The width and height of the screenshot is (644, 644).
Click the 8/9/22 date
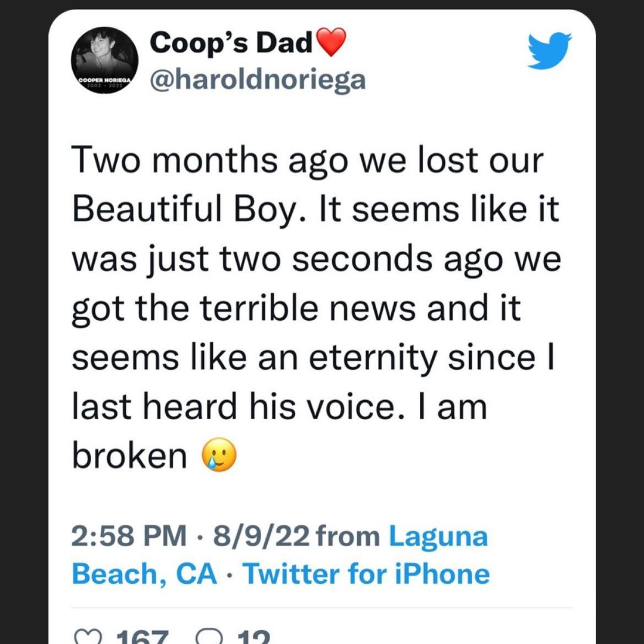pos(262,535)
